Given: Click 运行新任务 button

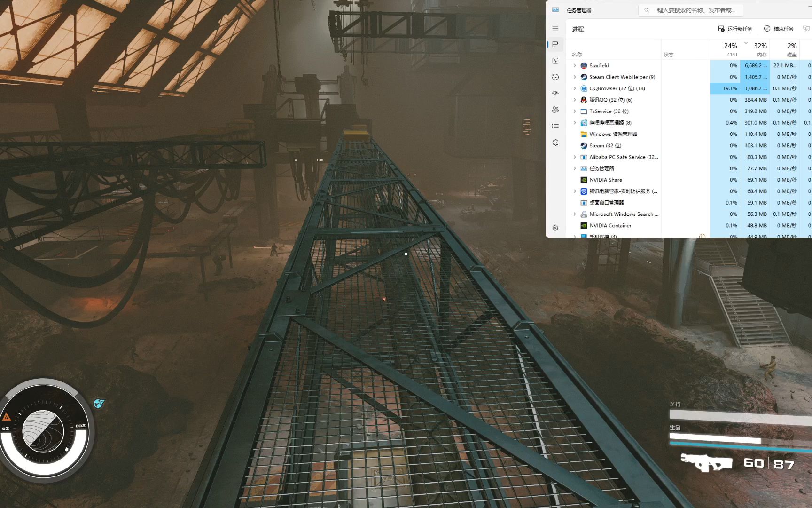Looking at the screenshot, I should (x=735, y=29).
